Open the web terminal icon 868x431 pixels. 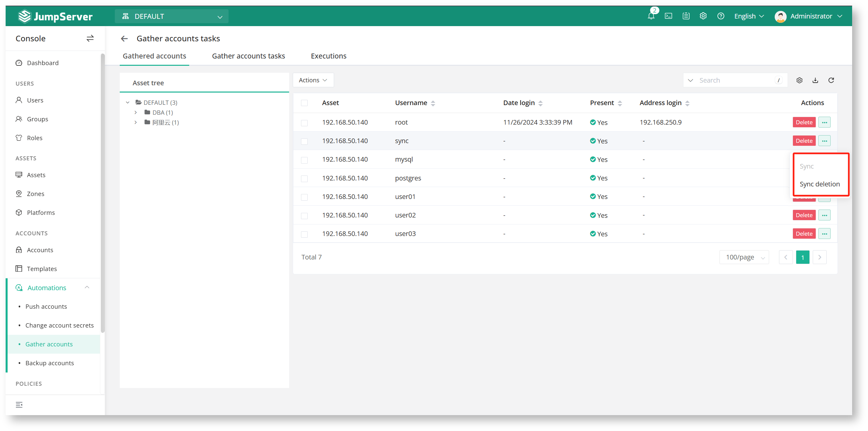669,16
